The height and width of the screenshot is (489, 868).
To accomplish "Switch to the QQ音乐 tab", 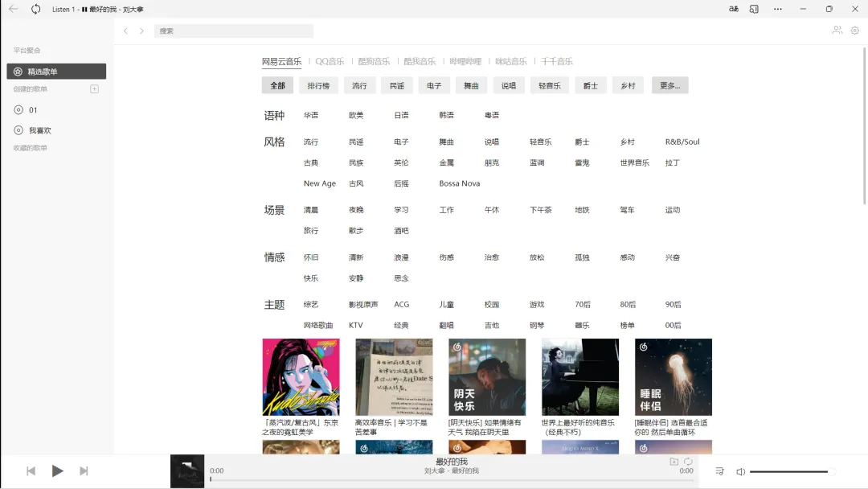I will coord(330,61).
